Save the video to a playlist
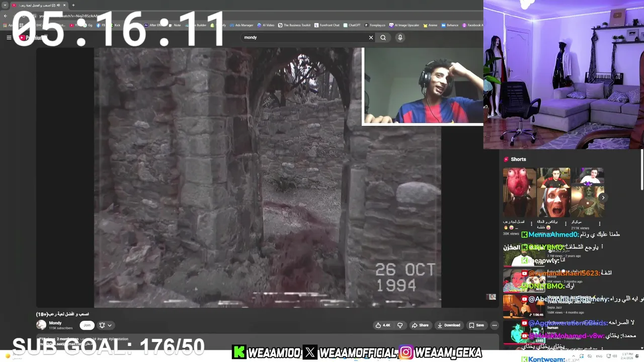This screenshot has height=362, width=644. tap(476, 325)
